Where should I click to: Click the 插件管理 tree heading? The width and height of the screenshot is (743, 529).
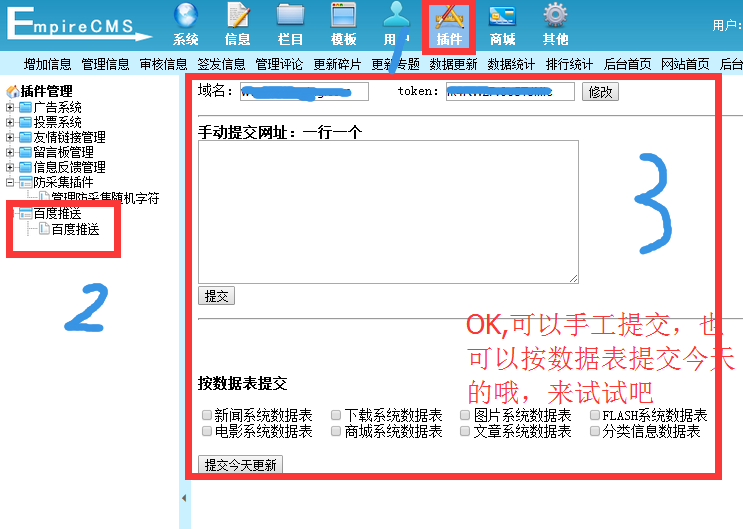click(x=46, y=91)
